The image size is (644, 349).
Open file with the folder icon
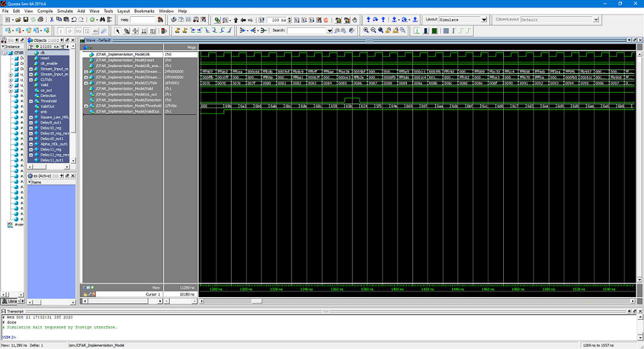click(x=18, y=20)
